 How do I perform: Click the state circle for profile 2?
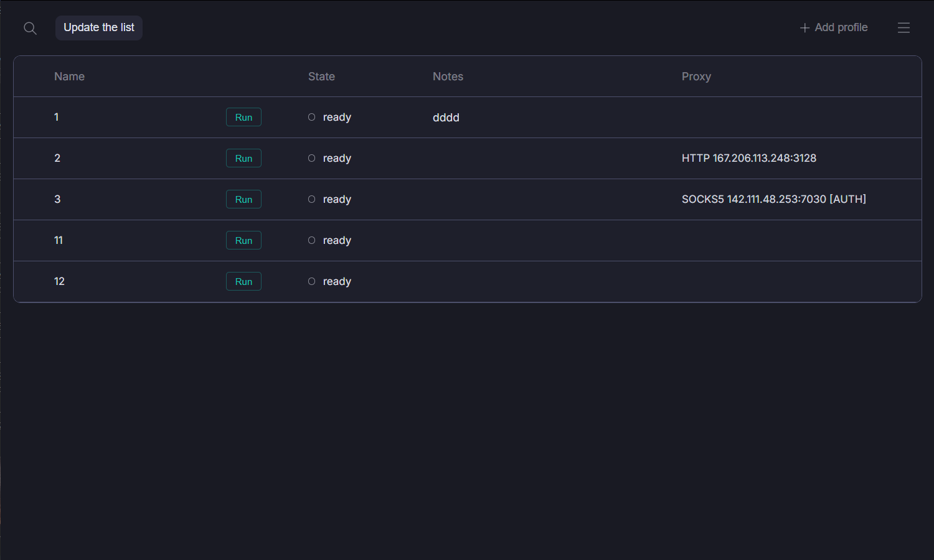pyautogui.click(x=311, y=158)
